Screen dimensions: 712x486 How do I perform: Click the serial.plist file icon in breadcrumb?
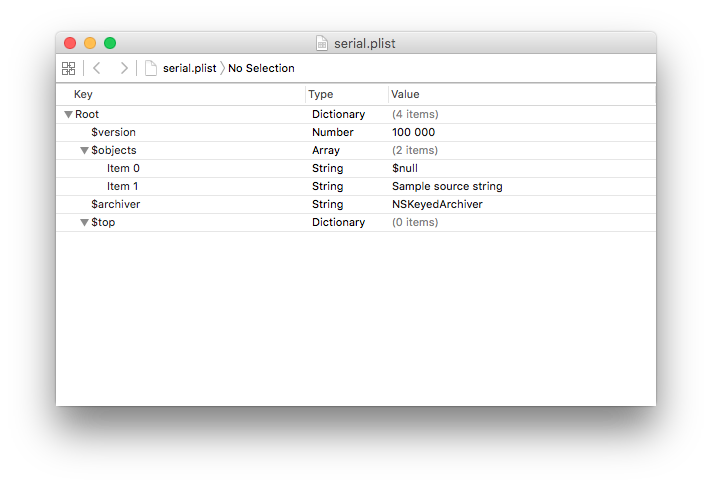[151, 68]
